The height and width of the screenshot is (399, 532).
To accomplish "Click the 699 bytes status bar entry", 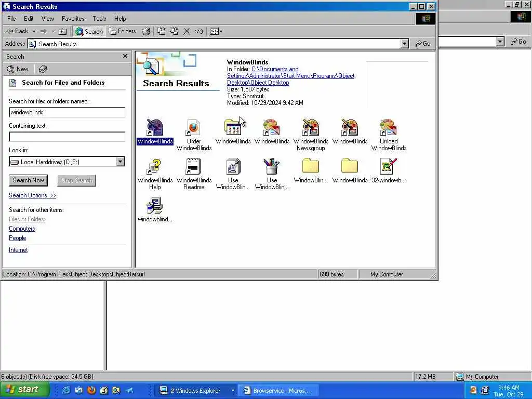I will pos(337,274).
